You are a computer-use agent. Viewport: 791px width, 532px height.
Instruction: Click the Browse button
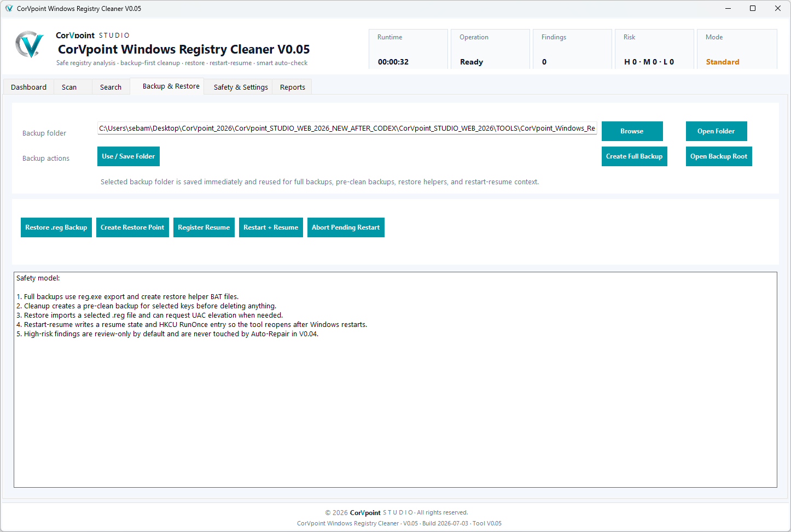coord(632,131)
